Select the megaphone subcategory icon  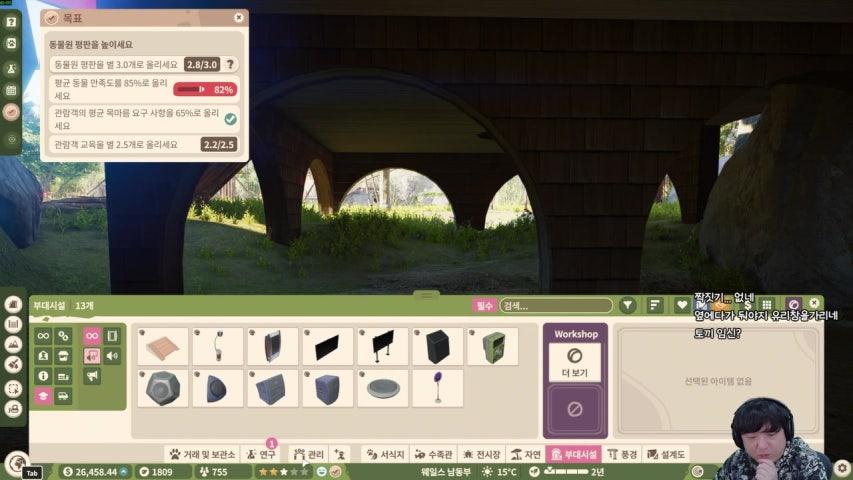92,376
